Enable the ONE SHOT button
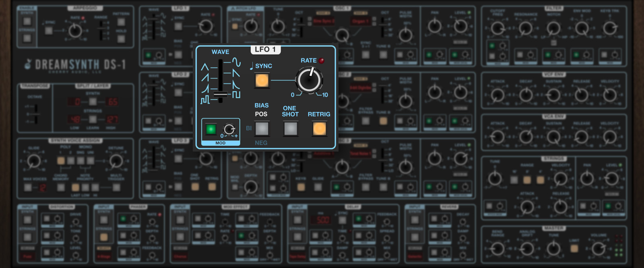This screenshot has height=268, width=644. tap(290, 129)
